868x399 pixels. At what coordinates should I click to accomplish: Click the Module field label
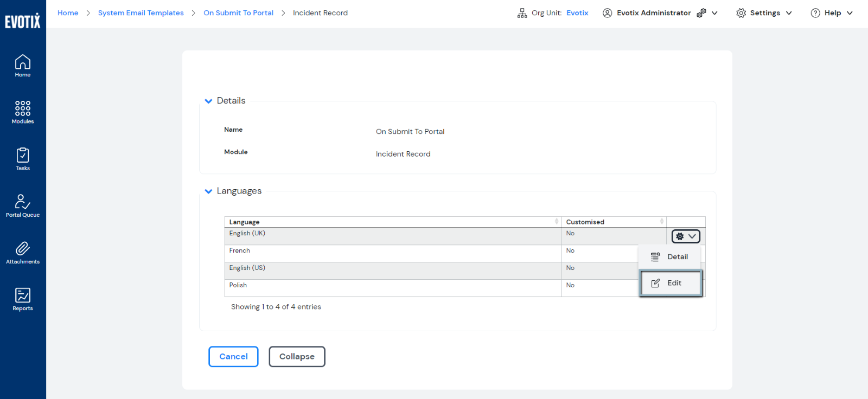[x=236, y=152]
